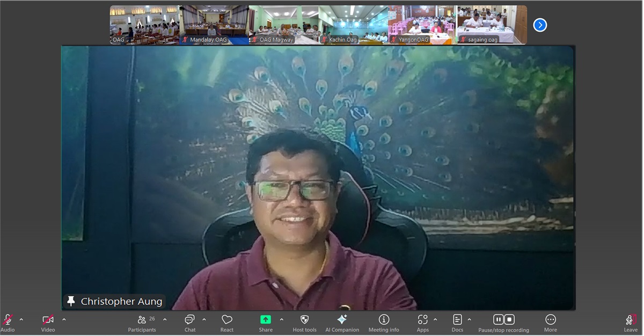Image resolution: width=644 pixels, height=336 pixels.
Task: Open the Apps menu
Action: coord(423,320)
